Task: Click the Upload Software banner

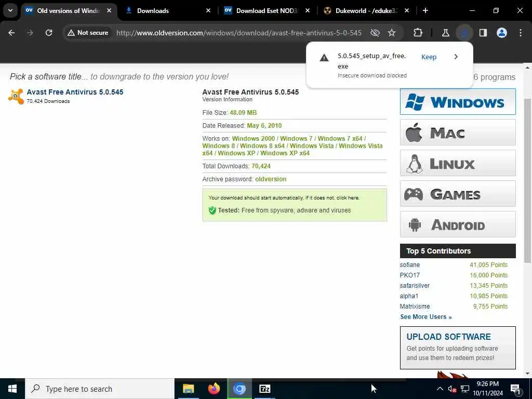Action: click(458, 348)
